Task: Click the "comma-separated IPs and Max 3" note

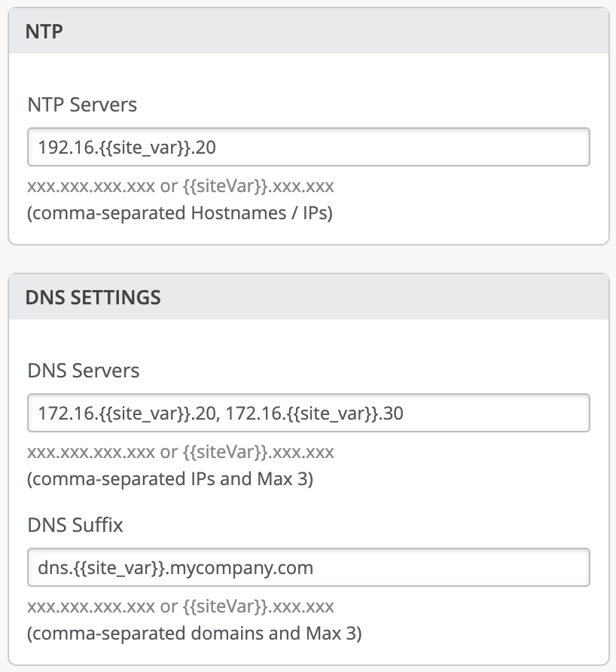Action: tap(170, 479)
